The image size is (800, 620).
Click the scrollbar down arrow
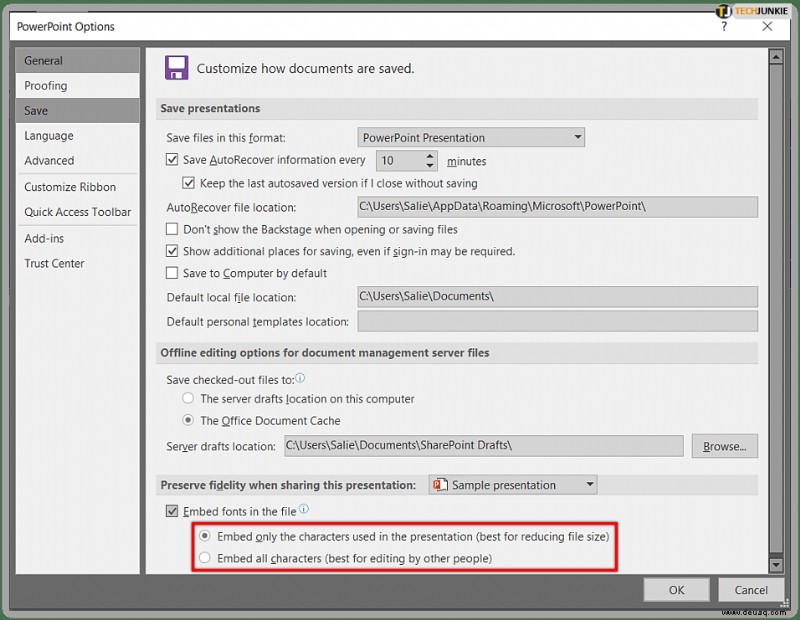(x=776, y=564)
